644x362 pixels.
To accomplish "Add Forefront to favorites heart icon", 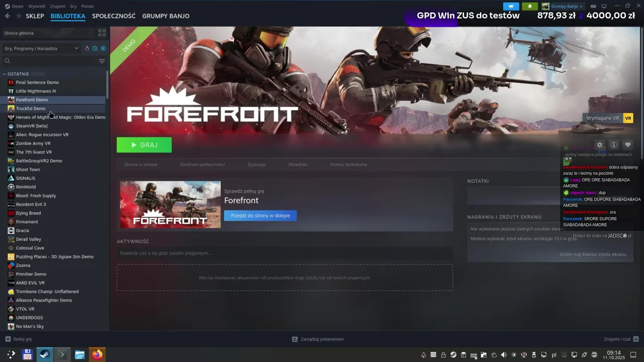I will 627,145.
